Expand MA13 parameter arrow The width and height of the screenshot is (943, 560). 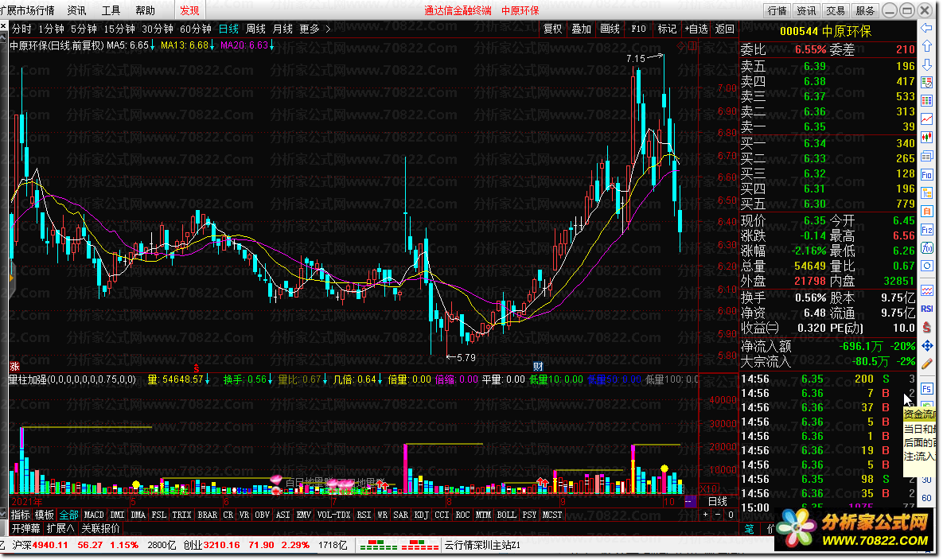point(212,45)
